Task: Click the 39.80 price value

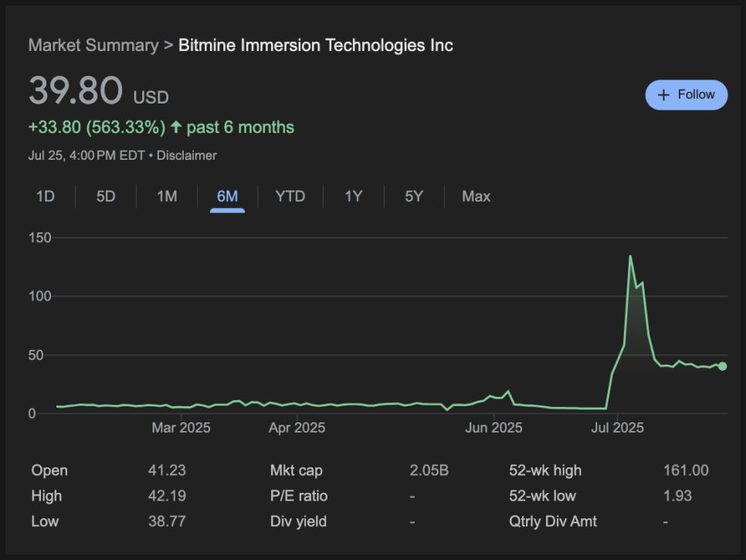Action: (76, 90)
